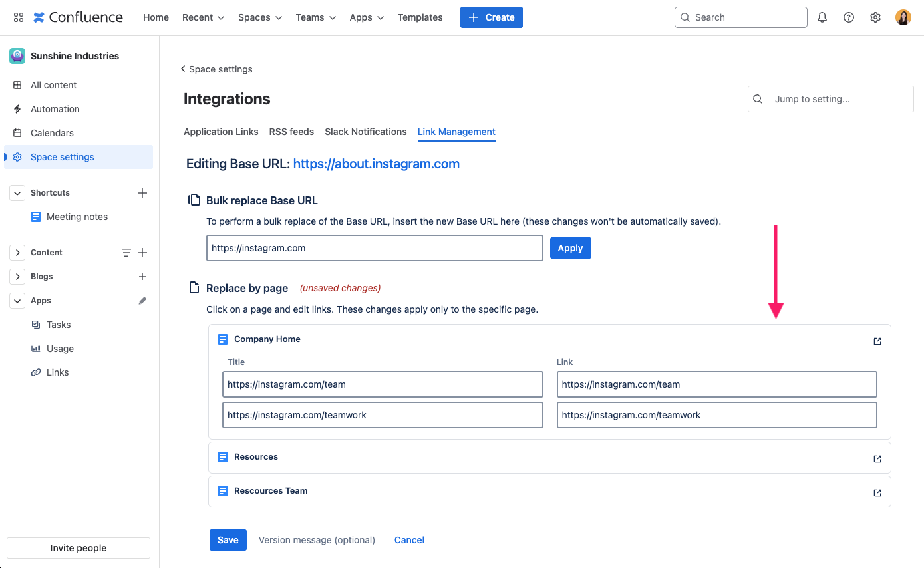
Task: Click the notifications bell icon
Action: pos(822,17)
